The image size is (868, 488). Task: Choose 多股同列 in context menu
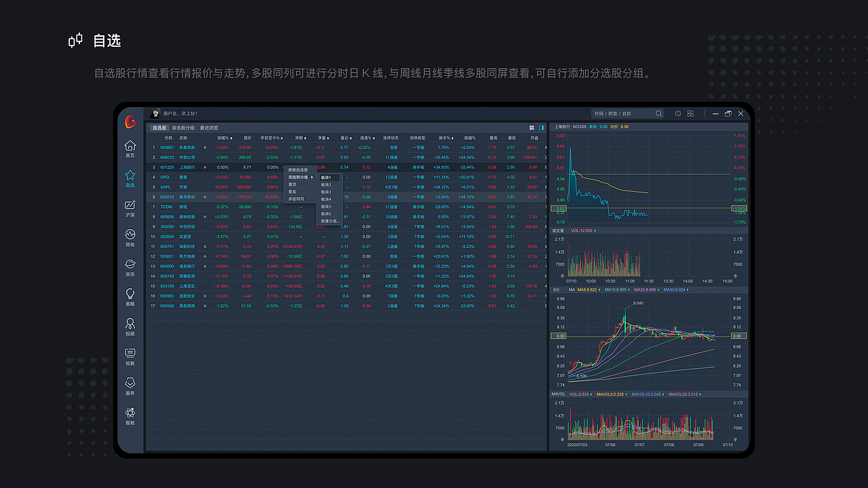[x=296, y=199]
